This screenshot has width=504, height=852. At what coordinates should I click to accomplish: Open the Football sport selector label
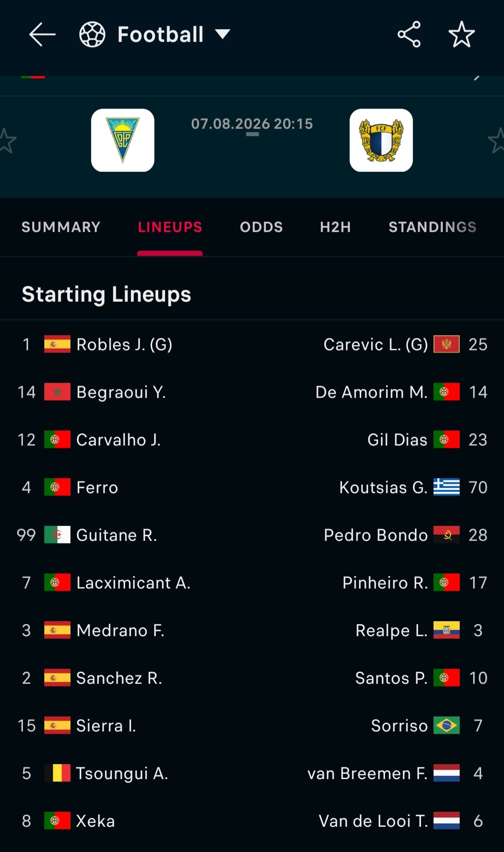click(x=161, y=34)
